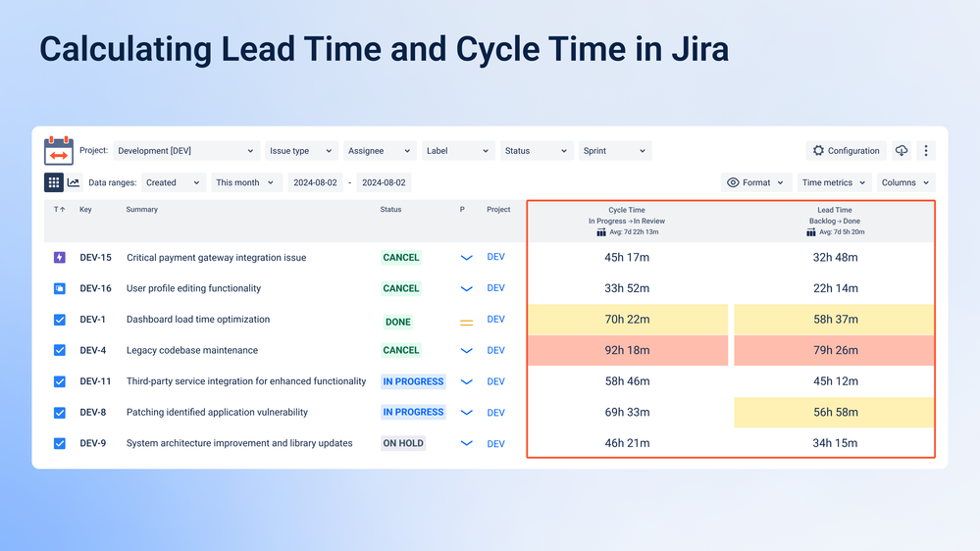Click the DEV project link in DEV-9 row
The image size is (980, 551).
click(495, 443)
